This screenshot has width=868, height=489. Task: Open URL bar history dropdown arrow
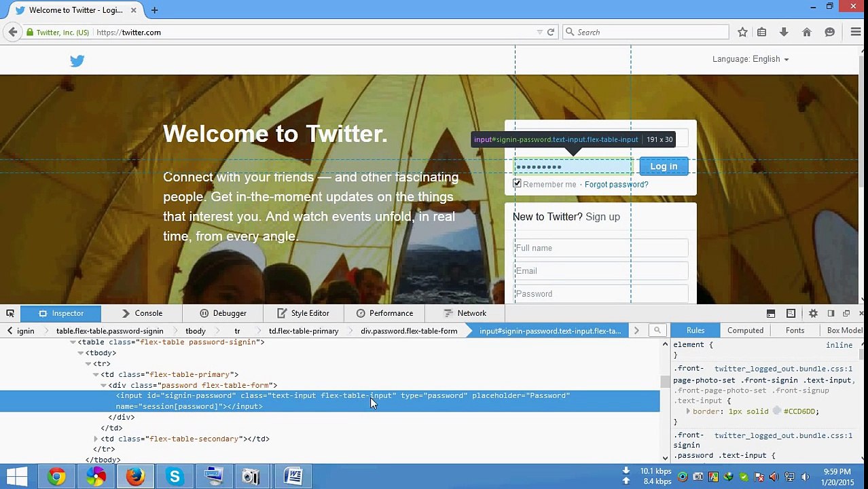540,32
